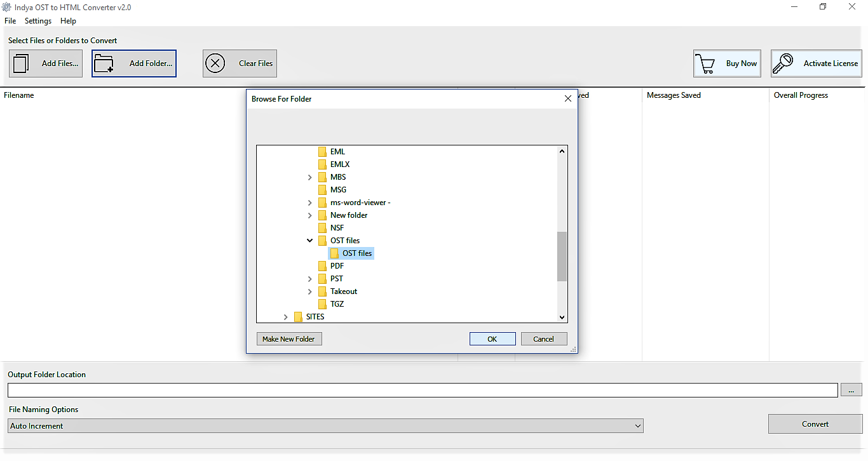The image size is (868, 461).
Task: Click the PST folder icon
Action: click(x=322, y=279)
